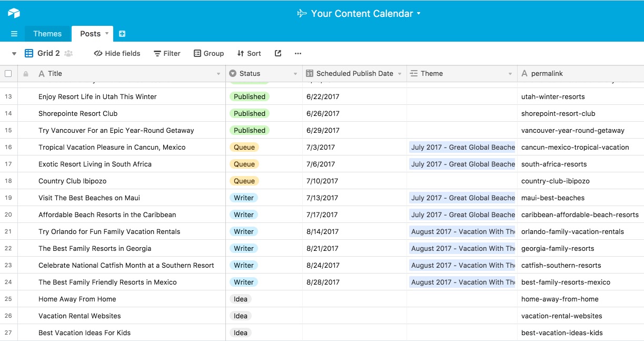The height and width of the screenshot is (341, 644).
Task: Click the Title field text-type icon
Action: tap(42, 74)
